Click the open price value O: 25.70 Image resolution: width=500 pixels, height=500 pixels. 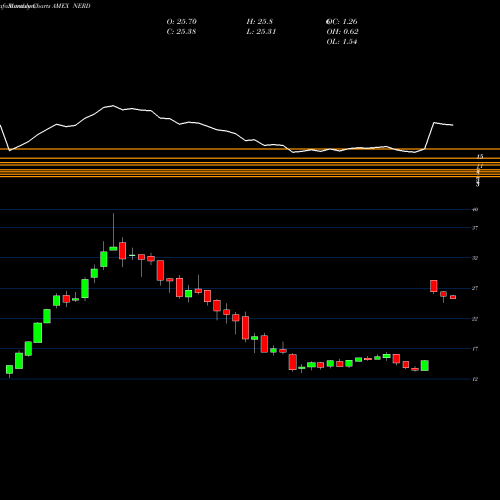pyautogui.click(x=181, y=22)
